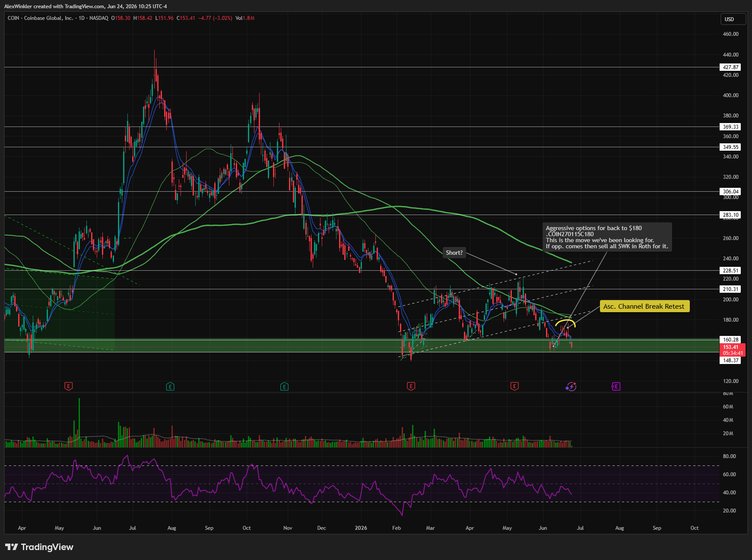Click the 'AlexWinkler created with TradingView.com' header text
This screenshot has width=752, height=560.
tap(54, 6)
